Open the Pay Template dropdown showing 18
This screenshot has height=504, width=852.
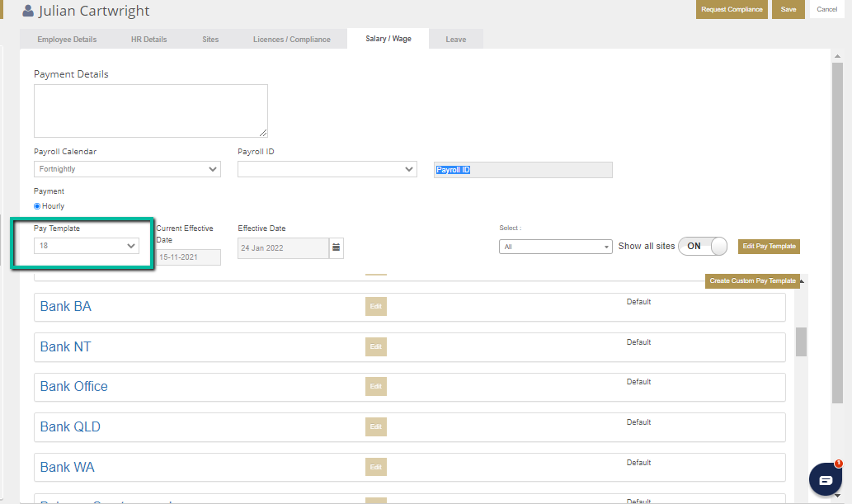[x=87, y=246]
